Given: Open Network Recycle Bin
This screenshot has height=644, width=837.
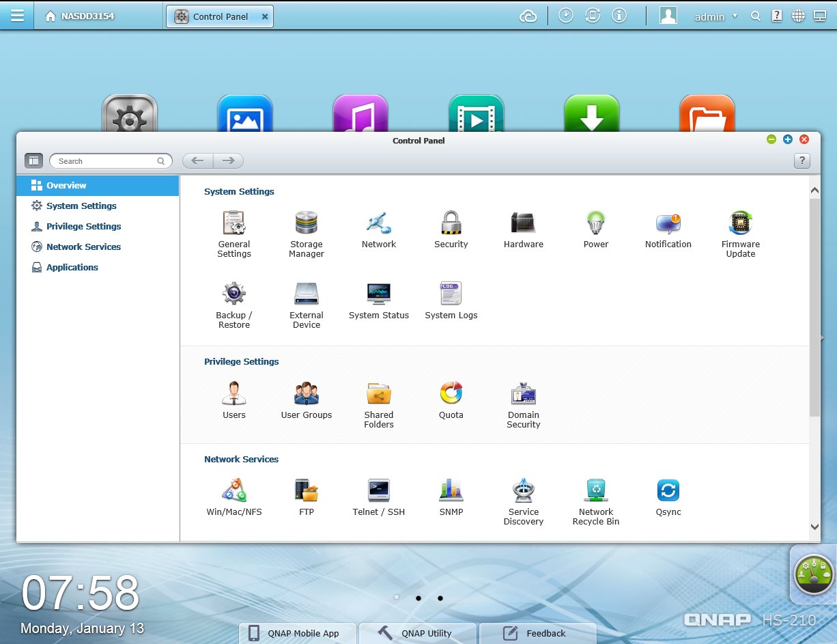Looking at the screenshot, I should (596, 501).
